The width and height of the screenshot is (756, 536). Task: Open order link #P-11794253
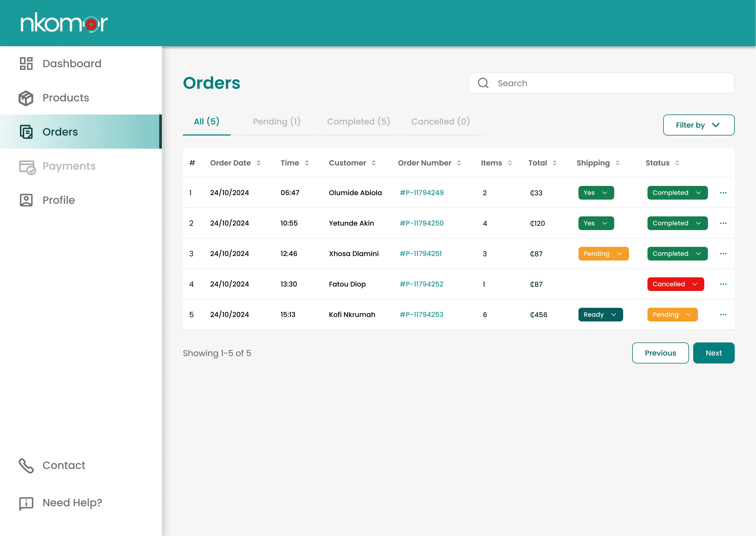(421, 315)
